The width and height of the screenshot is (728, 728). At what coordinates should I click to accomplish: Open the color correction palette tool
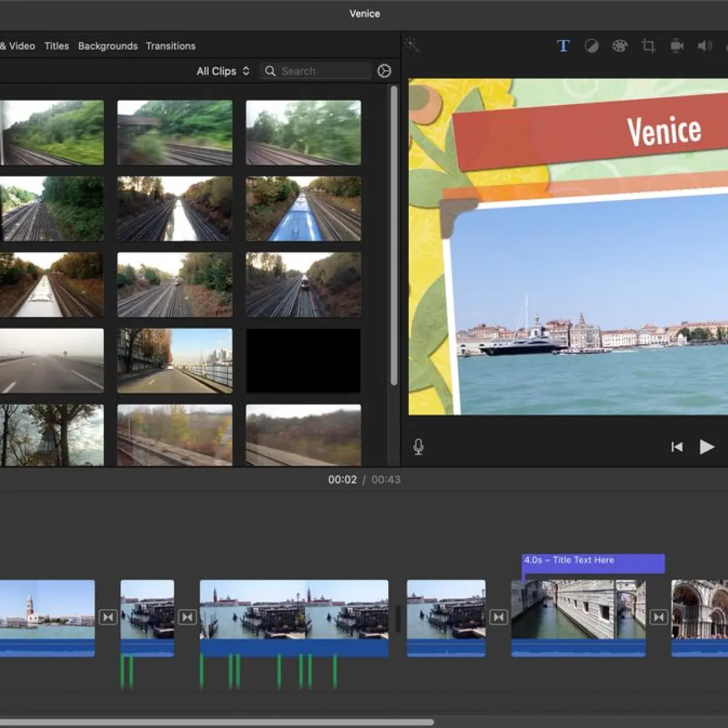coord(619,46)
